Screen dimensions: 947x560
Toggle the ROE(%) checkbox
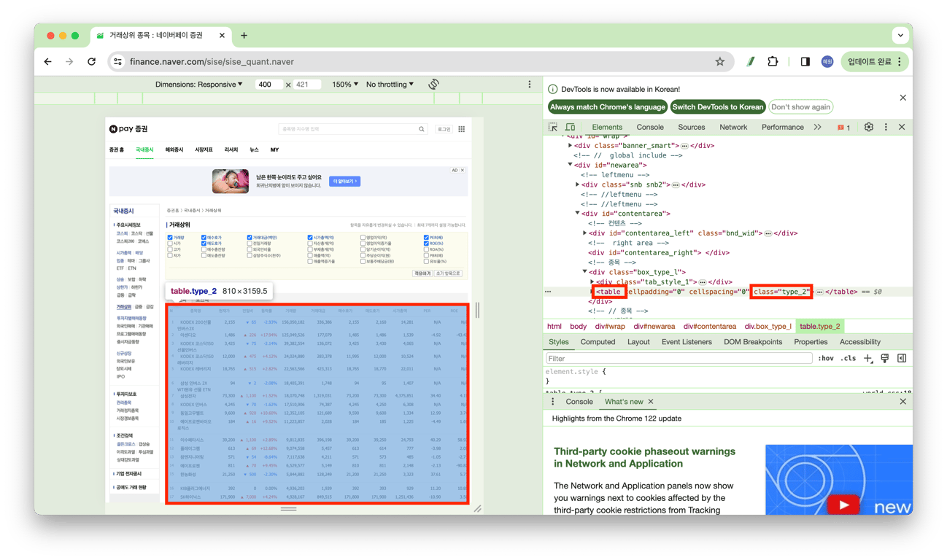426,244
